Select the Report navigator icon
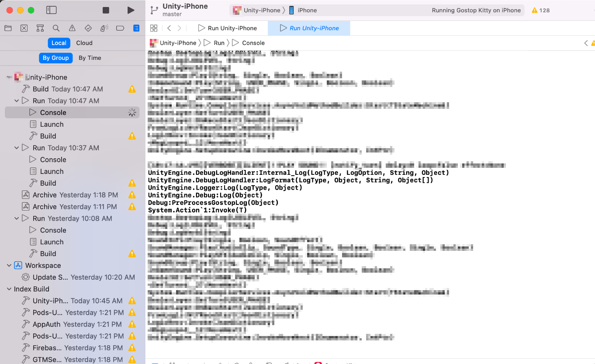Viewport: 595px width, 364px height. 136,28
